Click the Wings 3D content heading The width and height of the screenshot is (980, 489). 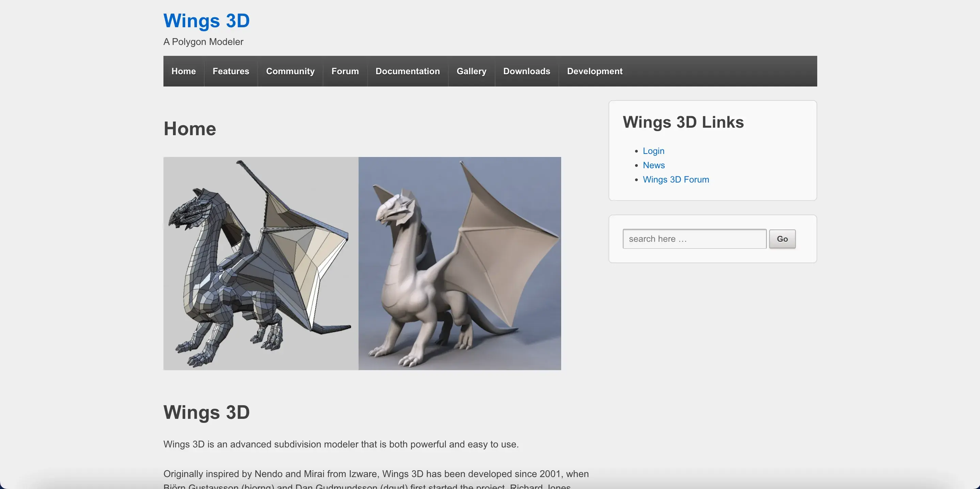pos(207,412)
